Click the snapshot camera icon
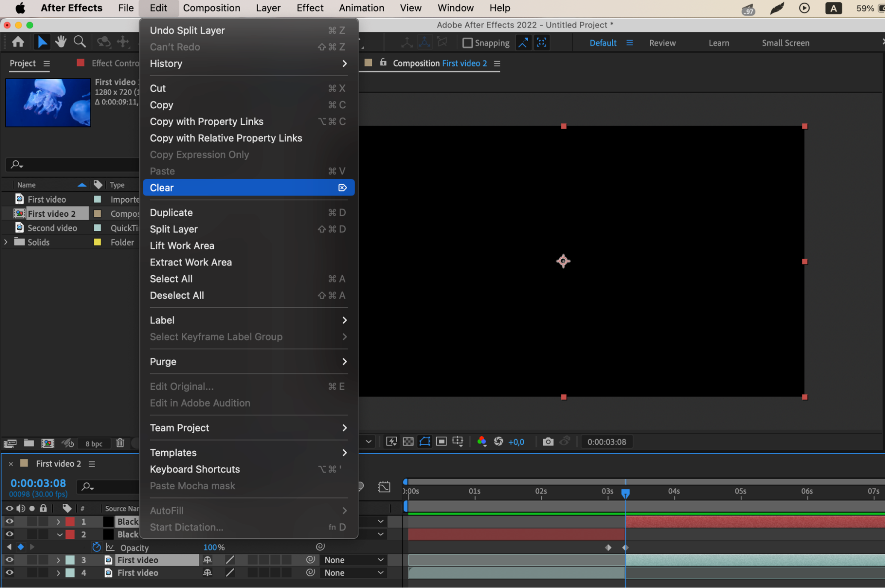Viewport: 885px width, 588px height. 548,442
